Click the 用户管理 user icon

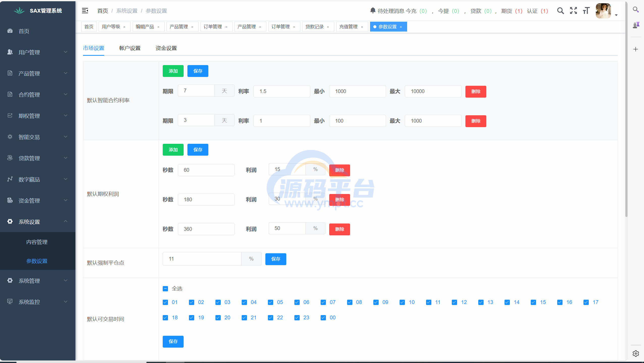10,52
